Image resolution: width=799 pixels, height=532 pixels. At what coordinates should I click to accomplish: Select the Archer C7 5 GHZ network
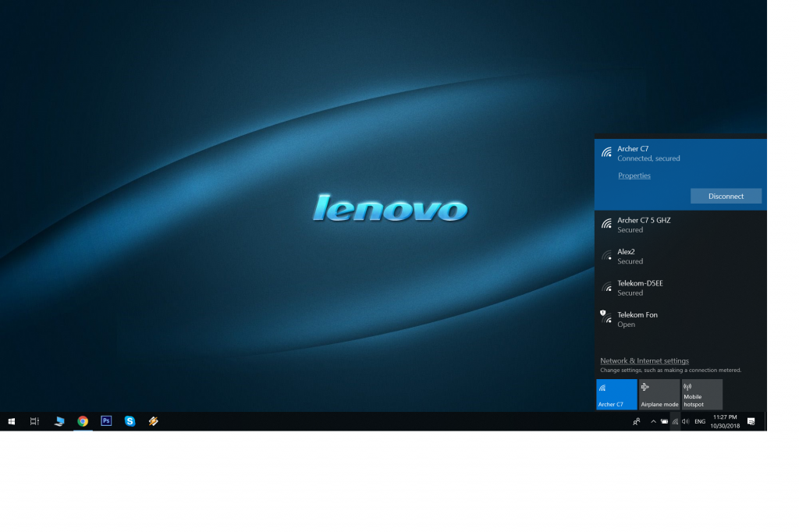point(680,225)
